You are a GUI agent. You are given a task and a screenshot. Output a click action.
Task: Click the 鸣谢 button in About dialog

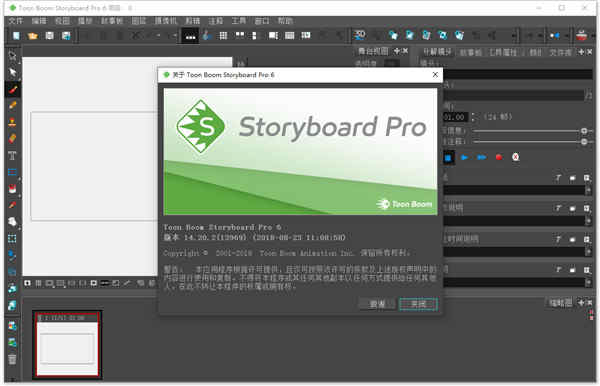point(377,304)
